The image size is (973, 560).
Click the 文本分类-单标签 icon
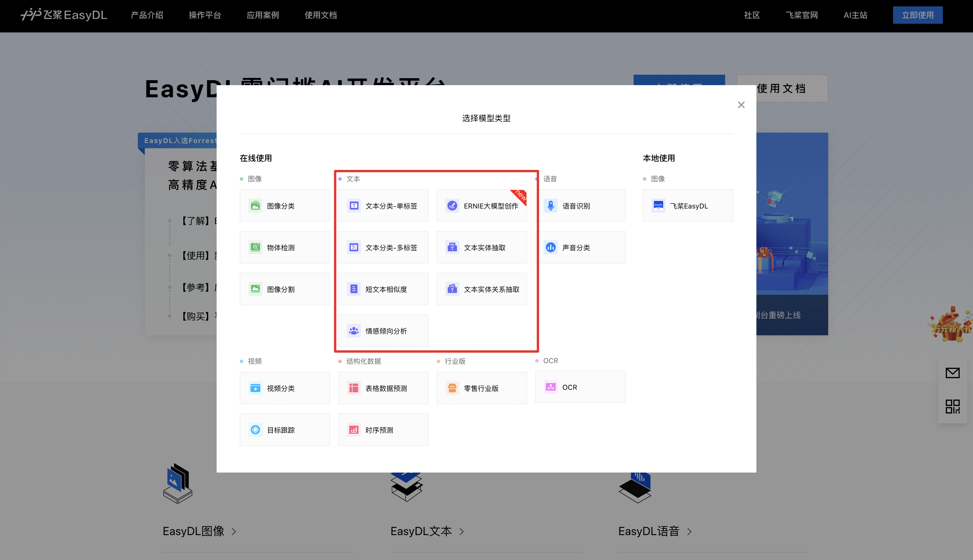click(x=353, y=206)
